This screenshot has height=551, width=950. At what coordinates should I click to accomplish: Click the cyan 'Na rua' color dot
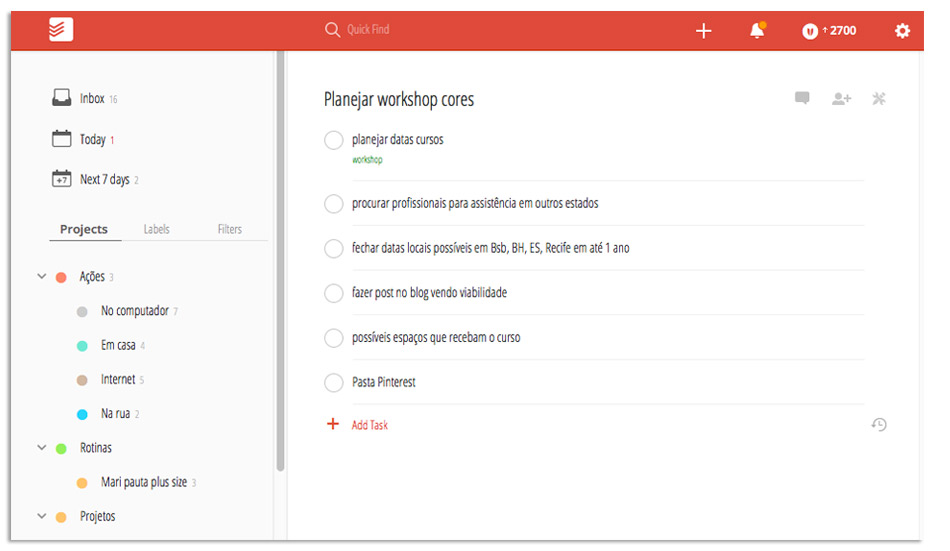[x=82, y=414]
